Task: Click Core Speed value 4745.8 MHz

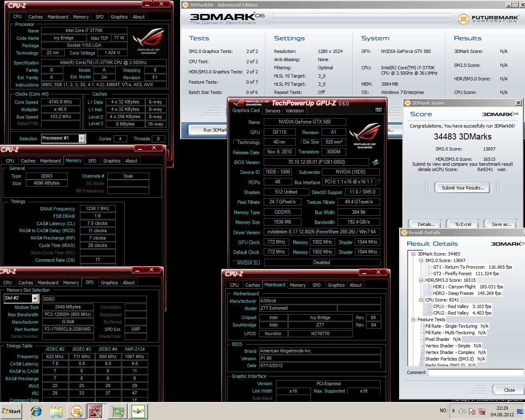Action: coord(61,102)
